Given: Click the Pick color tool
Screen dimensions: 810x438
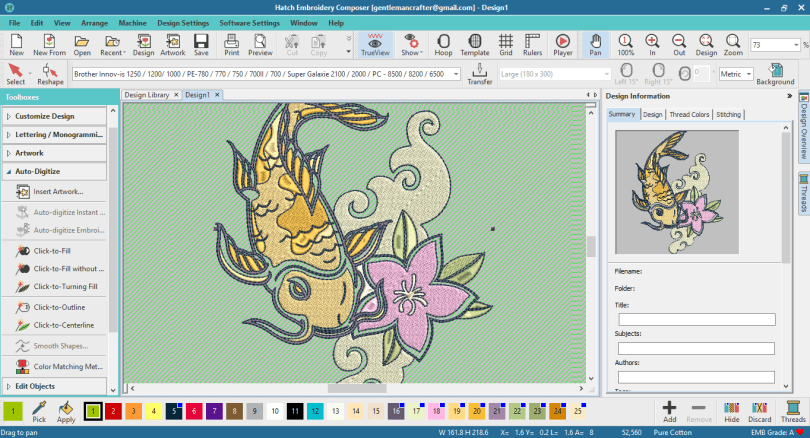Looking at the screenshot, I should pyautogui.click(x=39, y=411).
